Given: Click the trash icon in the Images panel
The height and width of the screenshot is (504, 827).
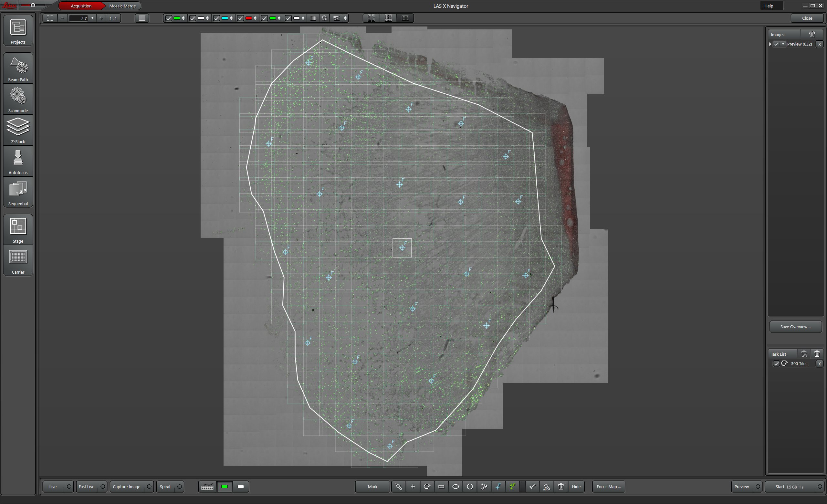Looking at the screenshot, I should (x=812, y=34).
